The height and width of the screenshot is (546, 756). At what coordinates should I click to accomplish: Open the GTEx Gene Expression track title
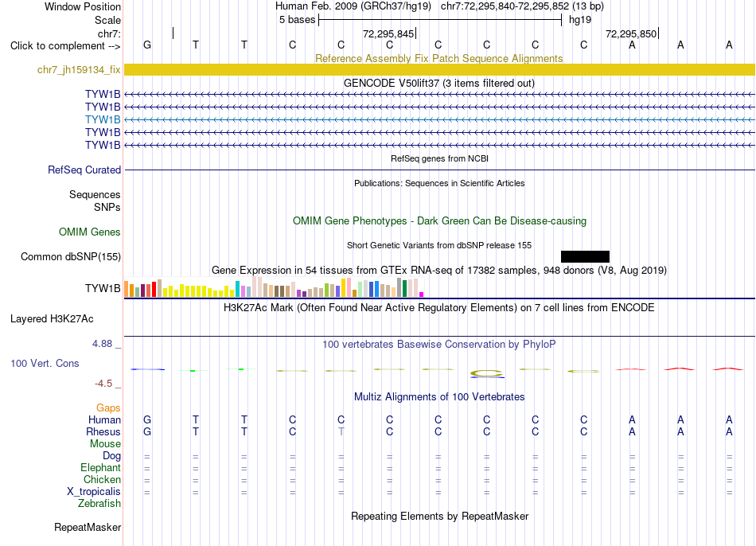click(439, 270)
